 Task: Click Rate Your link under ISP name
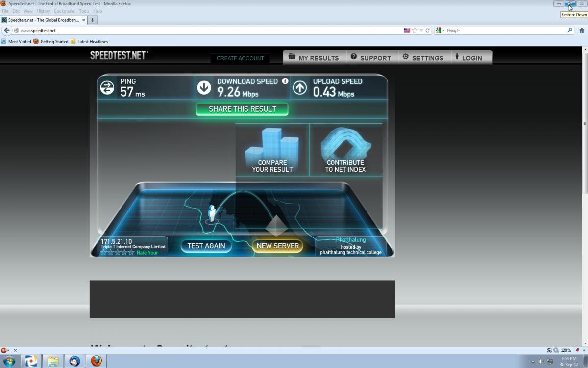click(147, 253)
